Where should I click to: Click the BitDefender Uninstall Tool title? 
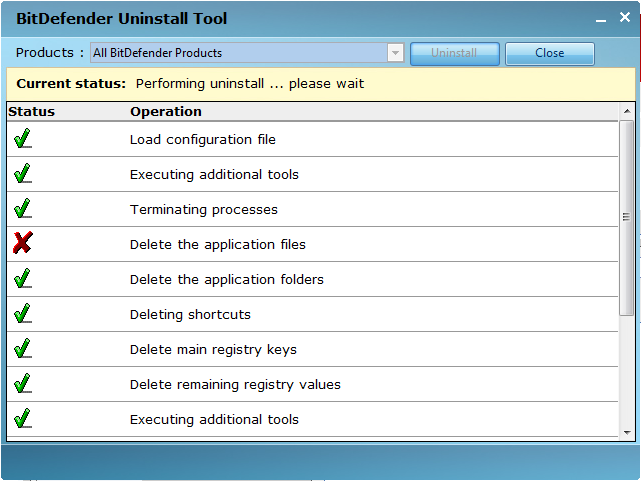pos(122,19)
